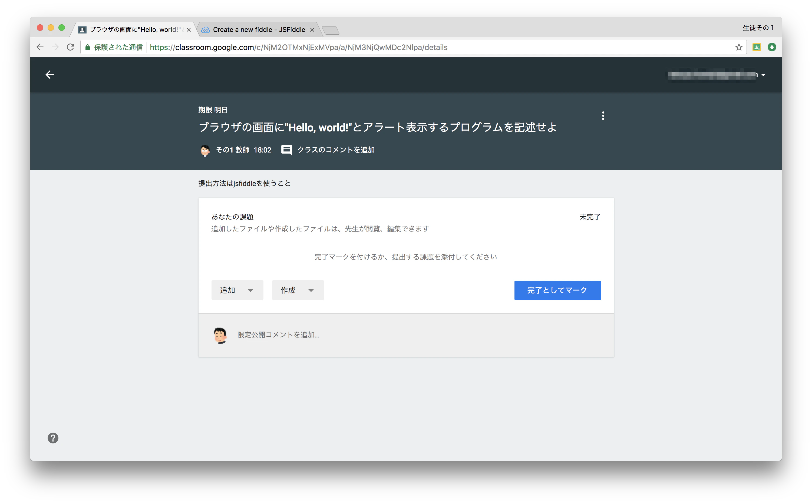Go back with the white arrow in Classroom header
This screenshot has width=812, height=504.
click(50, 75)
